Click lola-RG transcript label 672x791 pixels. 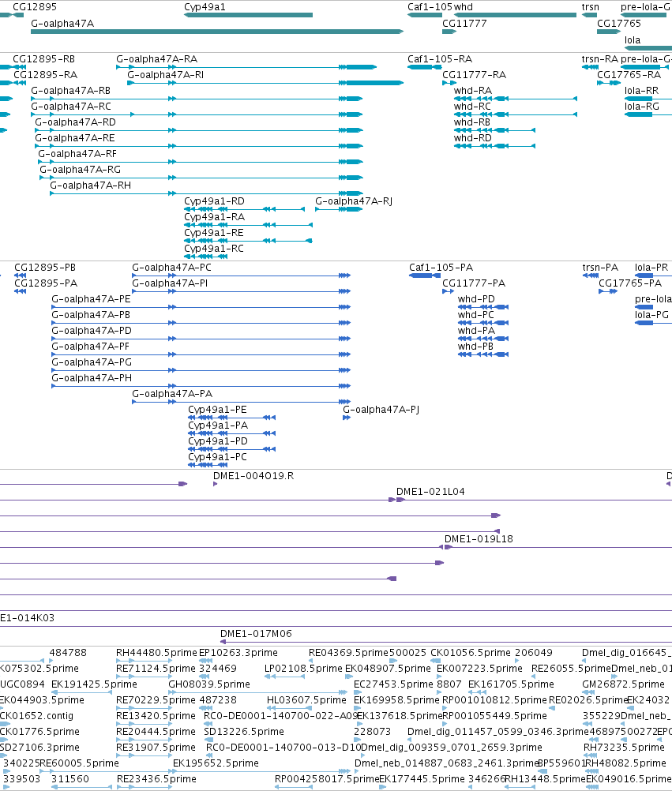click(x=642, y=106)
